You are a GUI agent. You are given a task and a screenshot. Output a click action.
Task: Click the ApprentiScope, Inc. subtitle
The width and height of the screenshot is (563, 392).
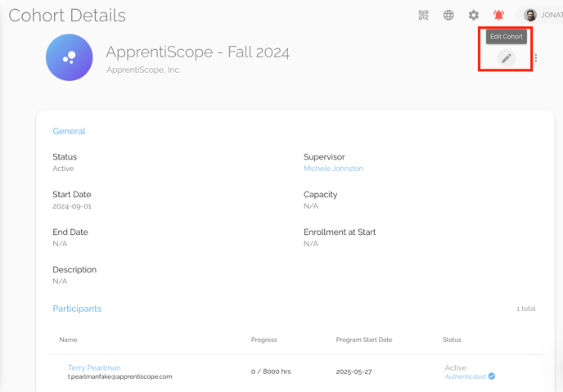(143, 70)
